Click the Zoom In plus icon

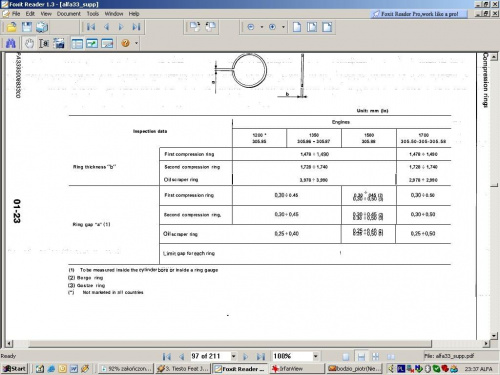coord(272,27)
